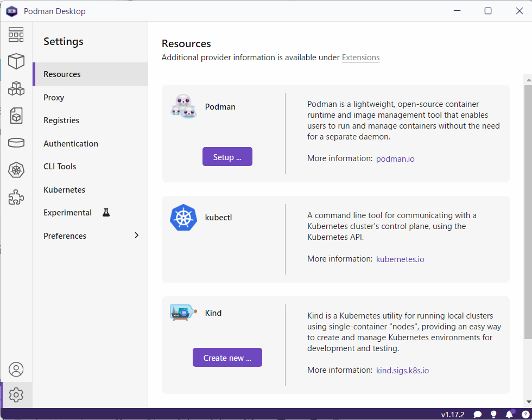The image size is (532, 420).
Task: Open the Dashboard icon in sidebar
Action: pyautogui.click(x=16, y=35)
